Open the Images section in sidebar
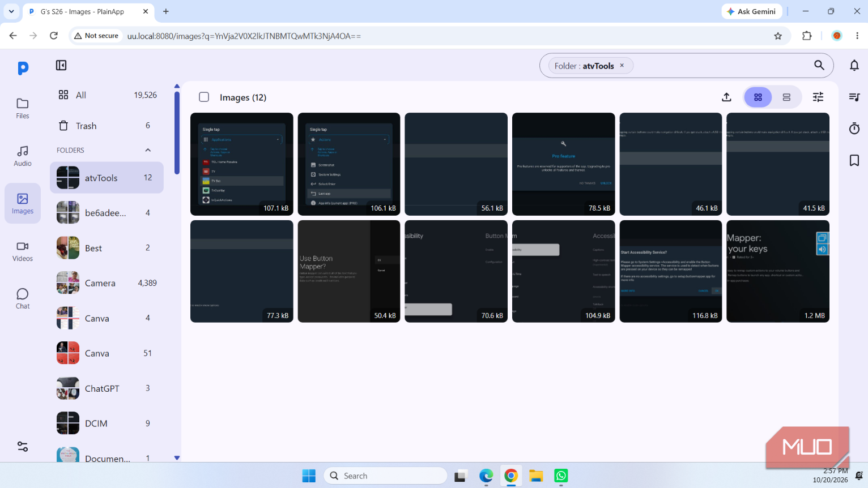 click(23, 203)
